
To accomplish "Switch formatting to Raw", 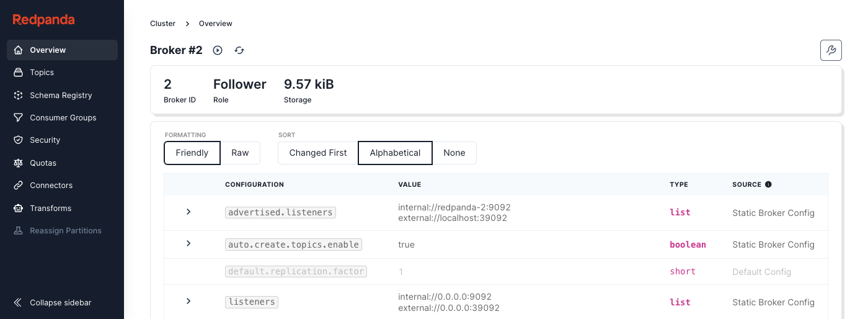I will click(x=240, y=153).
